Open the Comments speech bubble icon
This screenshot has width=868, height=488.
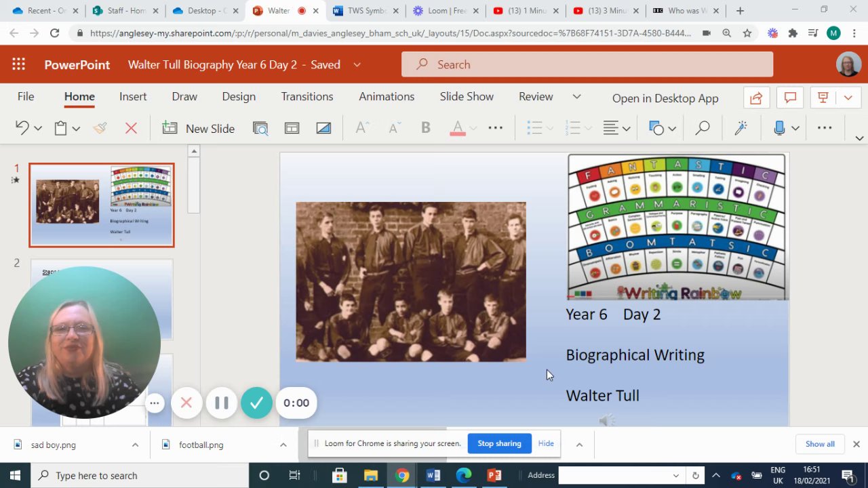(x=790, y=98)
